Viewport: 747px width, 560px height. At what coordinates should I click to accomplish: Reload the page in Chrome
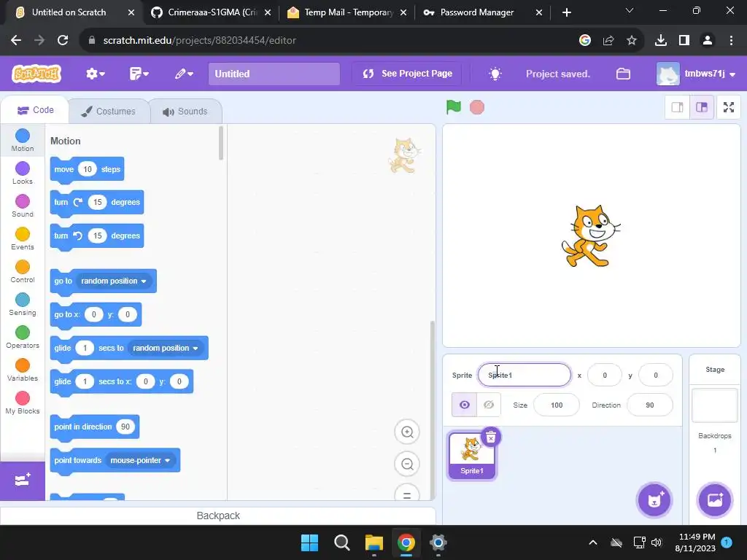pos(63,41)
